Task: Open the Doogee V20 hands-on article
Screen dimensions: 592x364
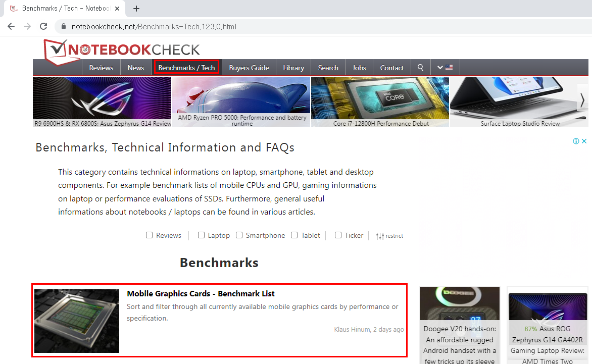Action: click(460, 345)
